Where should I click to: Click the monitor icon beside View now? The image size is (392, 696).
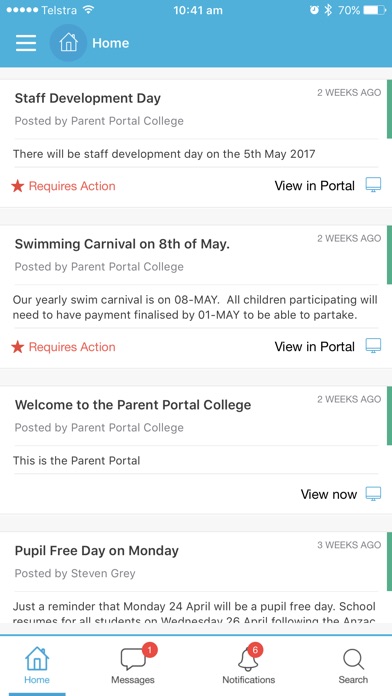tap(373, 494)
